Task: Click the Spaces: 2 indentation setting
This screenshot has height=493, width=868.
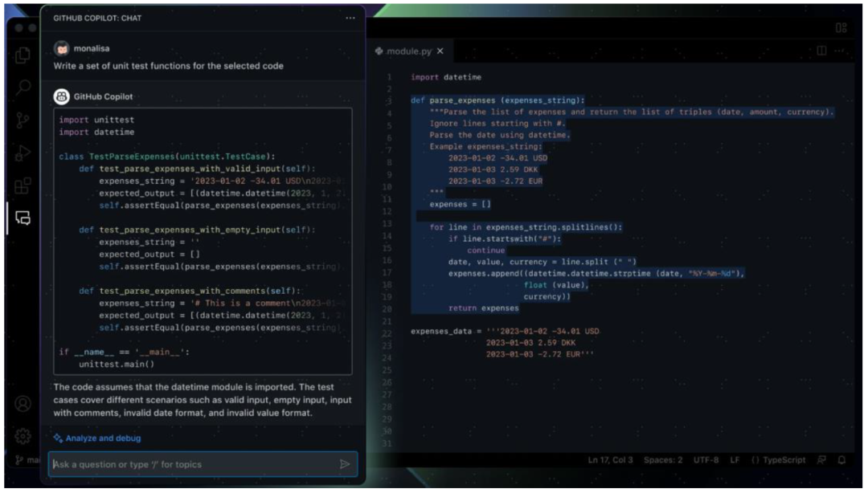Action: tap(663, 460)
